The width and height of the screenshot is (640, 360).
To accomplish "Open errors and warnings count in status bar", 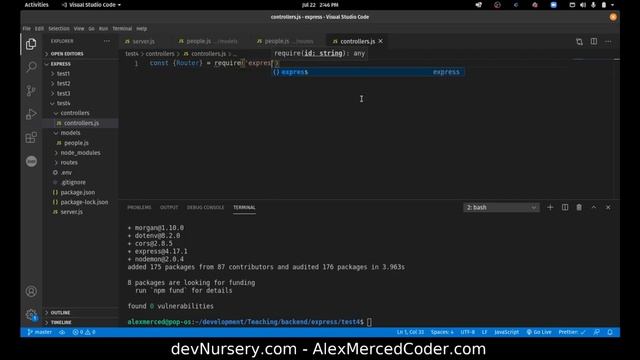I will (84, 332).
